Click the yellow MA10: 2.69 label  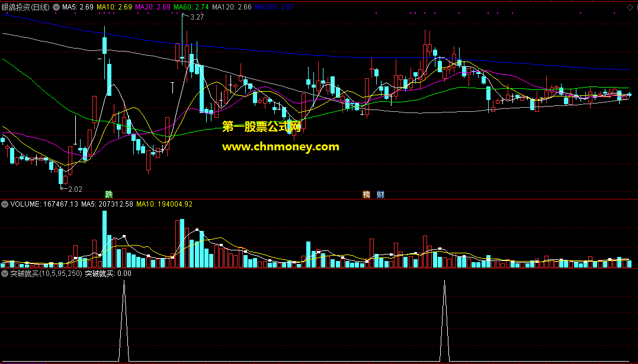(114, 7)
